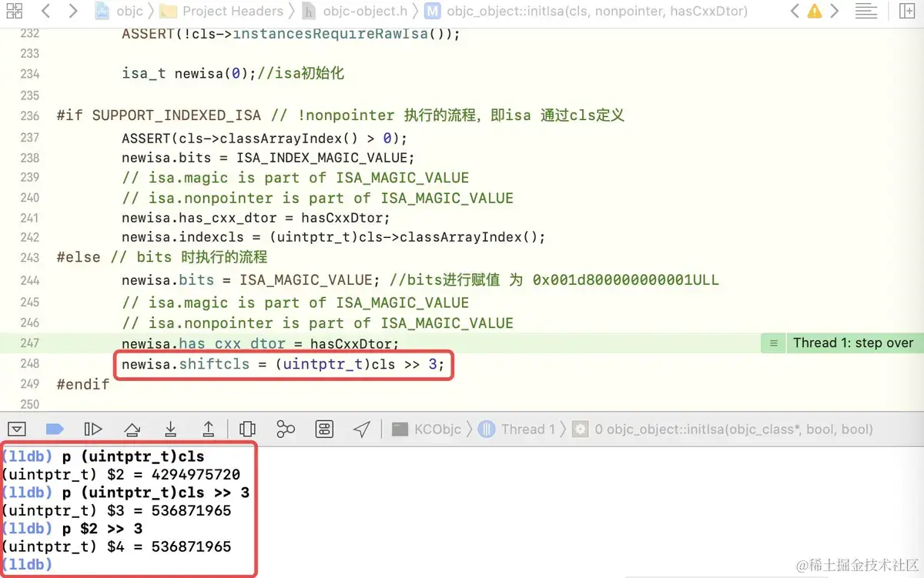
Task: Jump to previous issue arrow
Action: (795, 11)
